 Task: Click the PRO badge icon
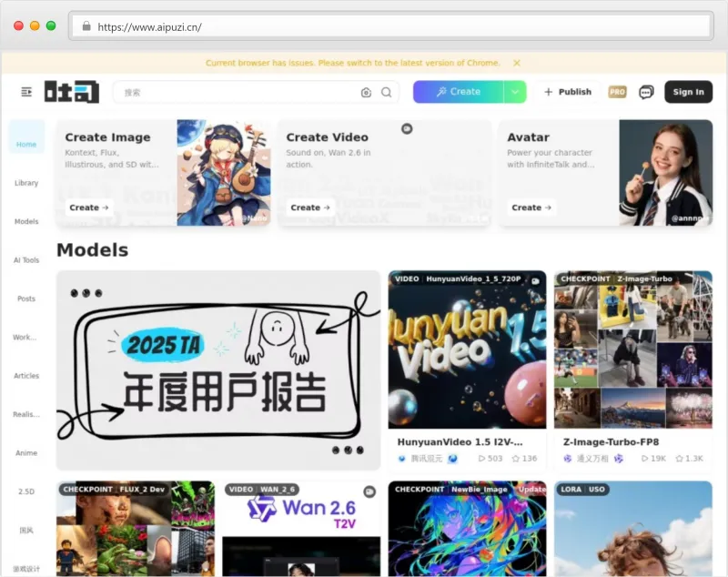point(618,91)
